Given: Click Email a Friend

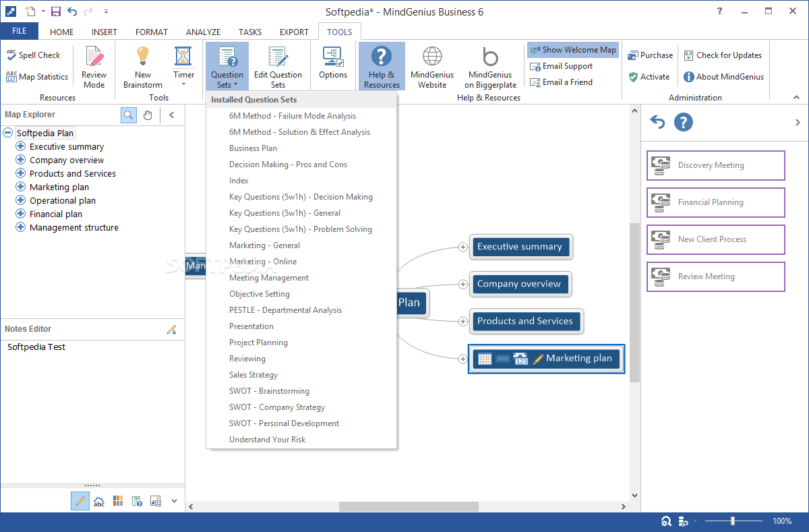Looking at the screenshot, I should point(562,82).
